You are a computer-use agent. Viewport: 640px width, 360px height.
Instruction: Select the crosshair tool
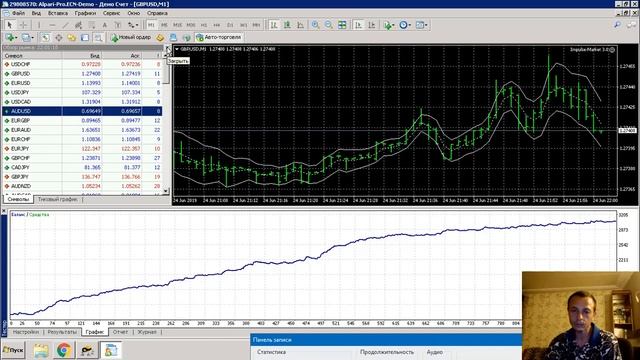coord(23,25)
